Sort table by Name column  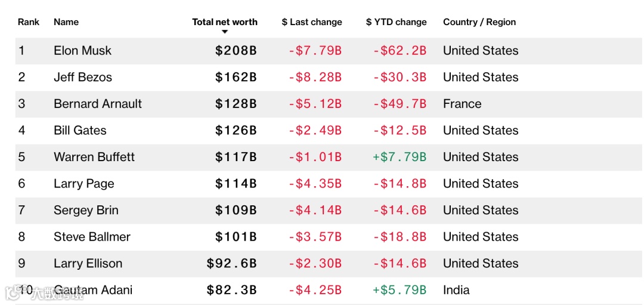(66, 22)
